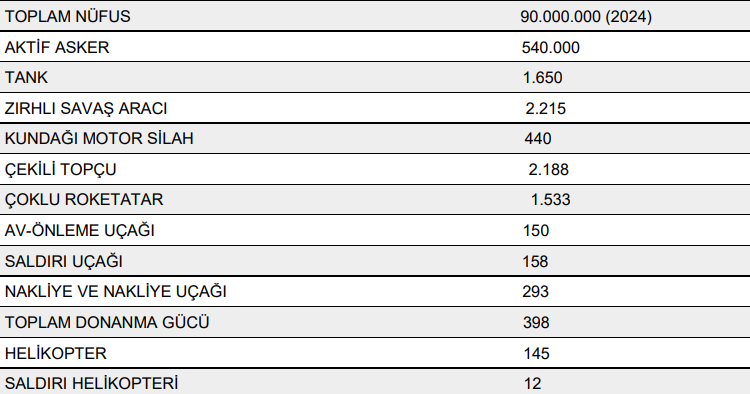Select the 2.188 towed artillery value
The height and width of the screenshot is (394, 750).
[549, 169]
